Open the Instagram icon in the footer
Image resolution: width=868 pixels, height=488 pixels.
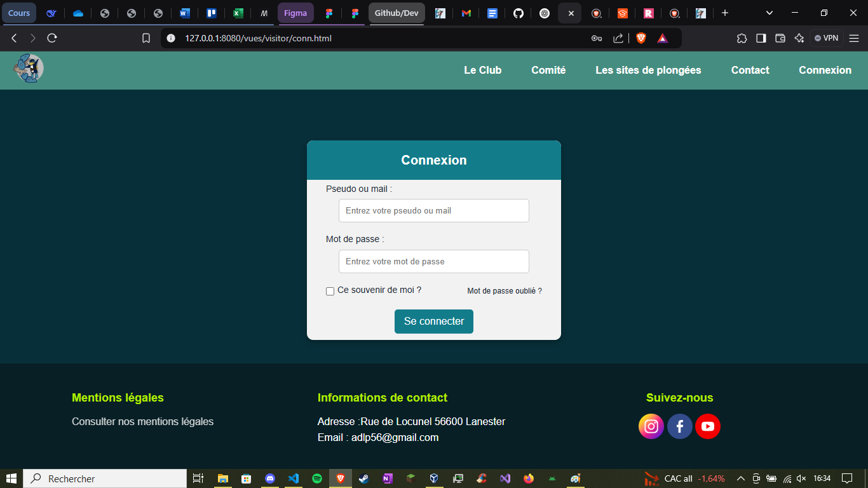click(651, 426)
